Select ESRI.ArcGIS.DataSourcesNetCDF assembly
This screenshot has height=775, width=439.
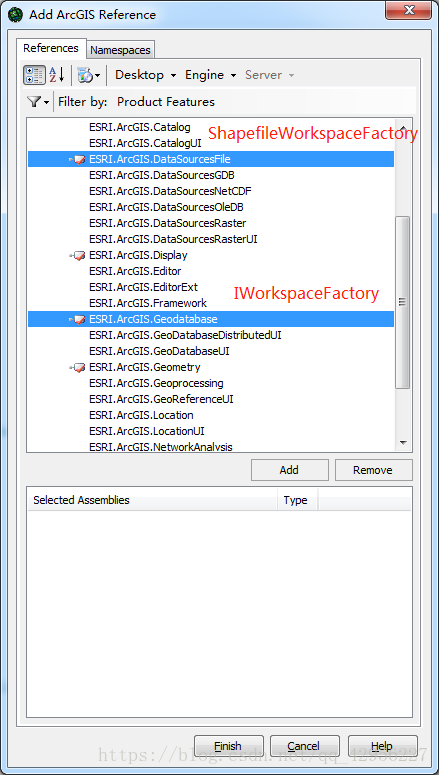(x=171, y=191)
